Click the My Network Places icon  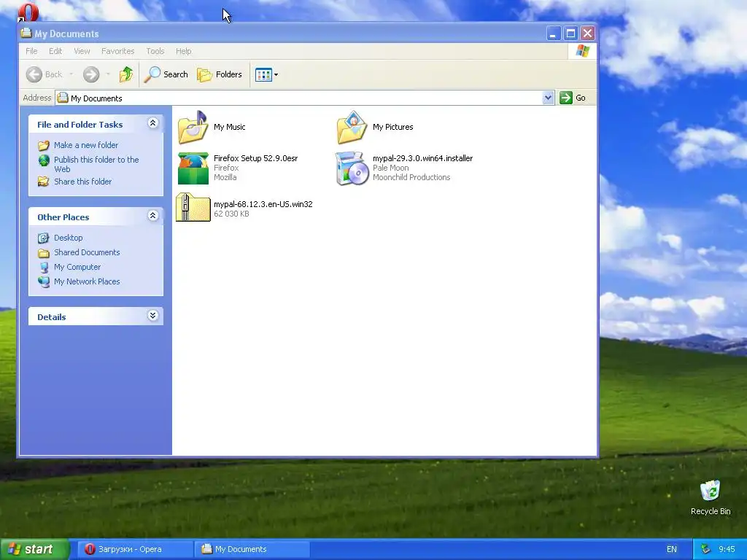pos(44,282)
